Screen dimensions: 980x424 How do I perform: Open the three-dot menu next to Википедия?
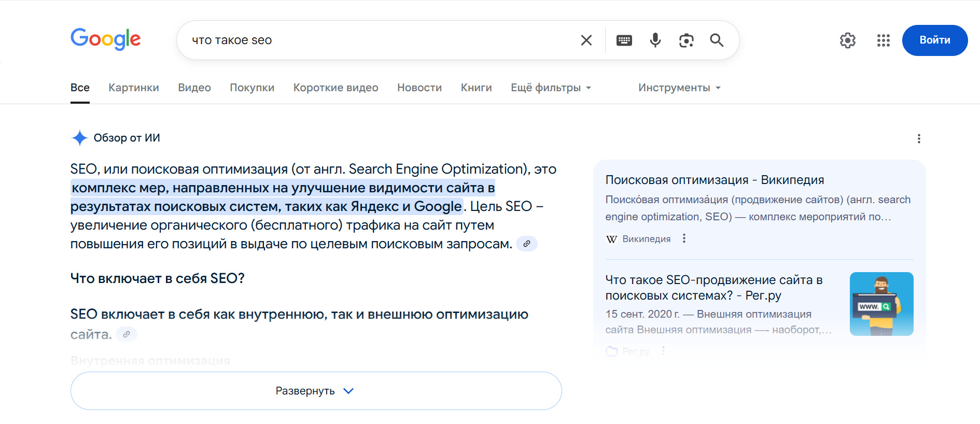pyautogui.click(x=684, y=238)
